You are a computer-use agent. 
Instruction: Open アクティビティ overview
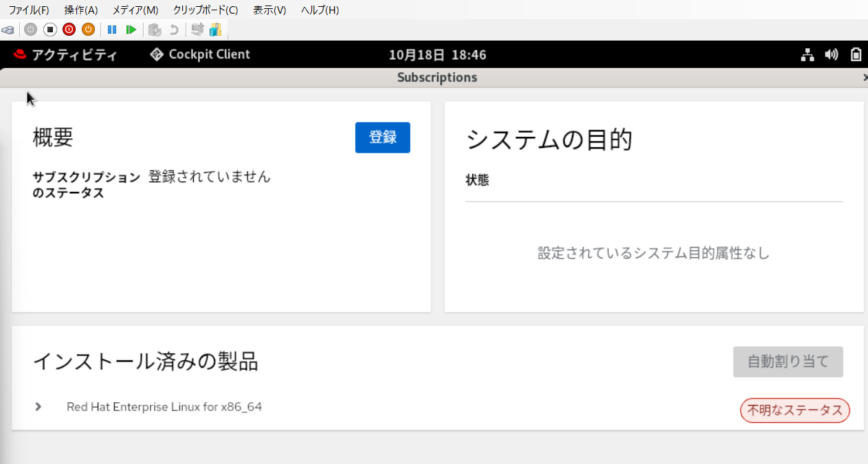tap(65, 55)
